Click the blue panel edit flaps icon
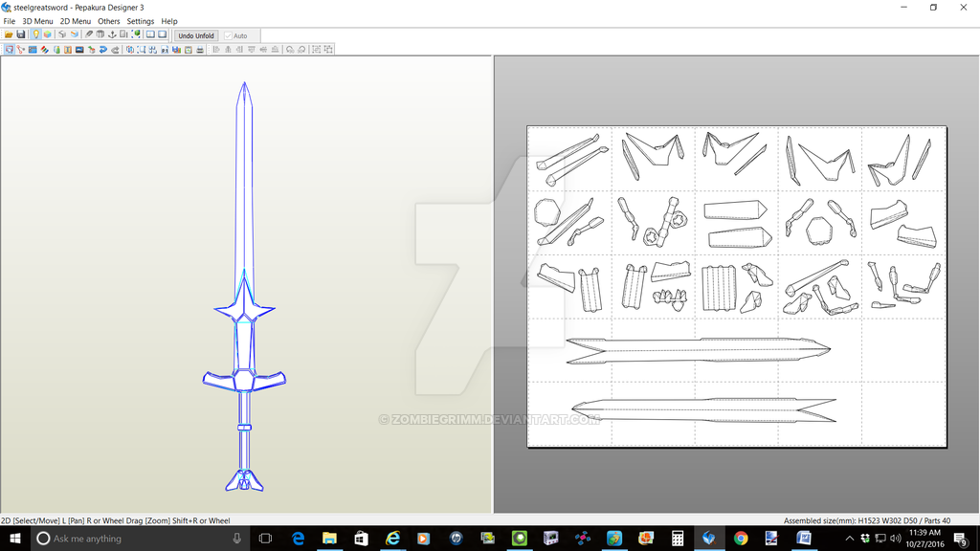Image resolution: width=980 pixels, height=551 pixels. point(33,50)
